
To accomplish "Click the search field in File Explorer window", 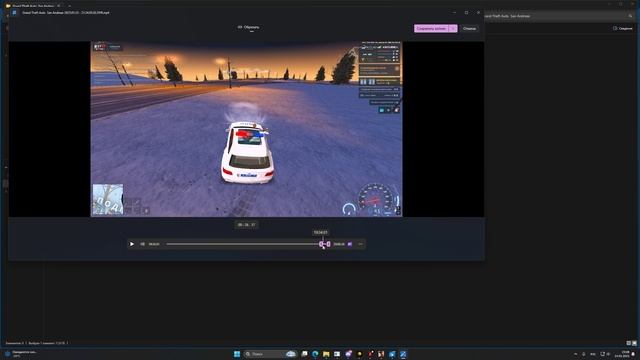I will (x=558, y=16).
